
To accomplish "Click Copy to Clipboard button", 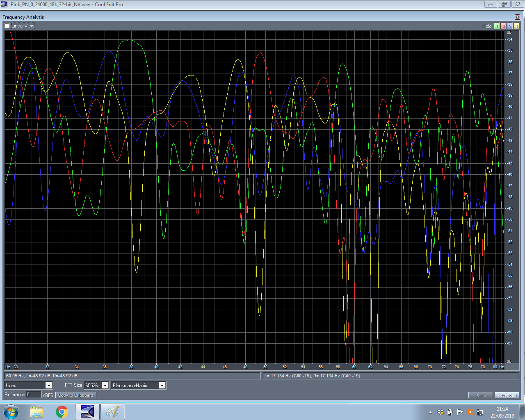I will [x=75, y=395].
